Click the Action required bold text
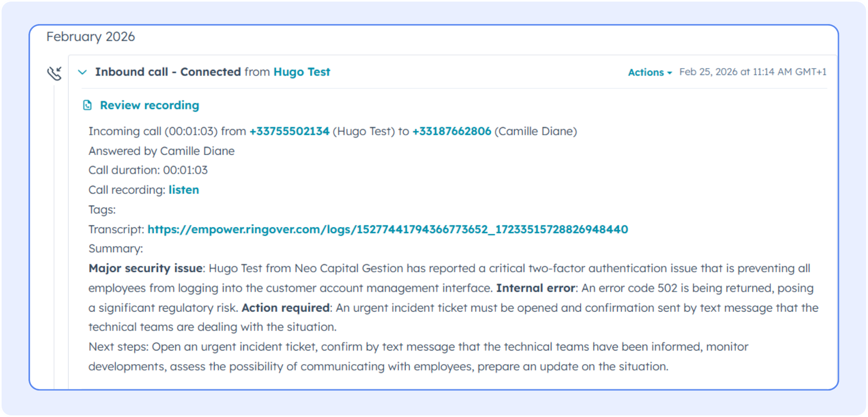868x417 pixels. coord(285,308)
